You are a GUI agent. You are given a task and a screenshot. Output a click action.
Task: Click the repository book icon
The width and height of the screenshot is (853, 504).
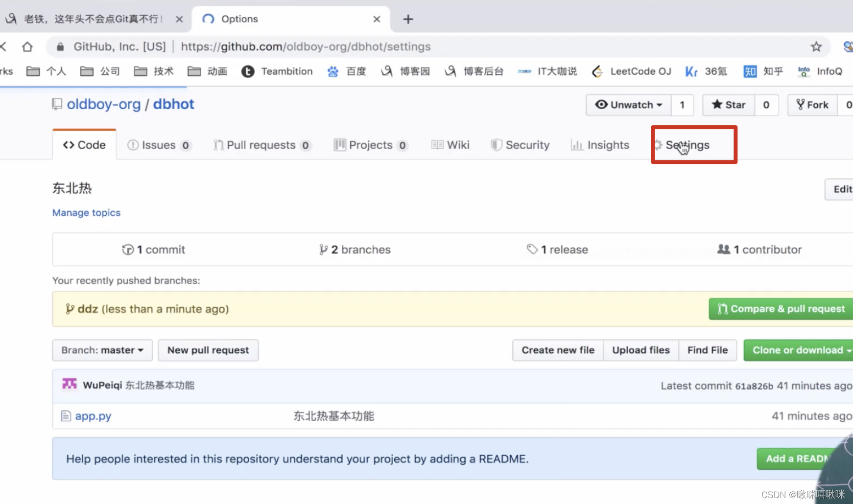[57, 104]
